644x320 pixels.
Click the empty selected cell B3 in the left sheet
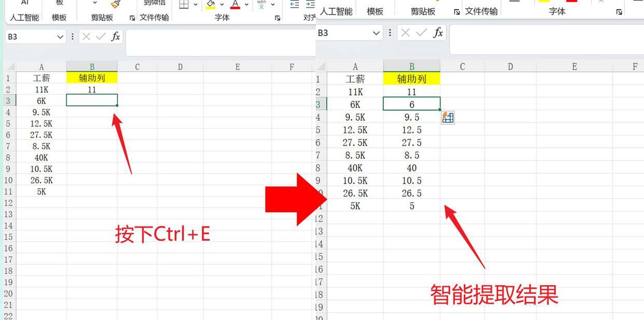[92, 101]
